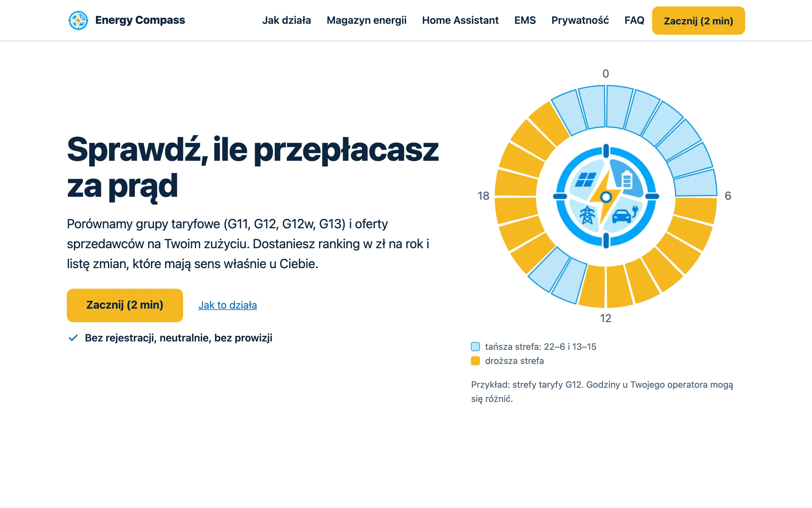Click the hero Zacznij (2 min) button
This screenshot has width=812, height=508.
pyautogui.click(x=125, y=305)
